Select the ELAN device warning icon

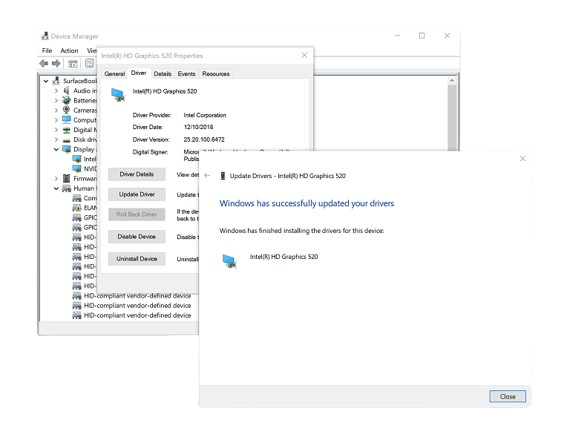(77, 208)
